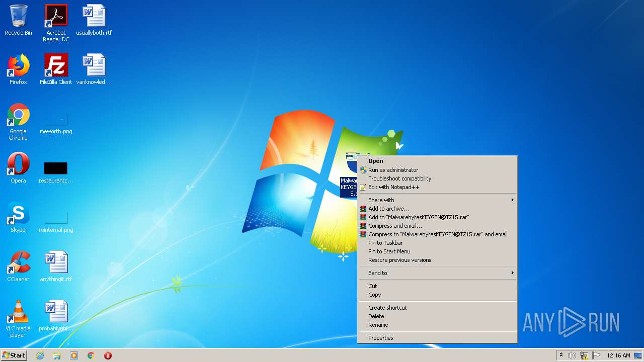644x362 pixels.
Task: Choose Delete in the context menu
Action: [x=437, y=316]
